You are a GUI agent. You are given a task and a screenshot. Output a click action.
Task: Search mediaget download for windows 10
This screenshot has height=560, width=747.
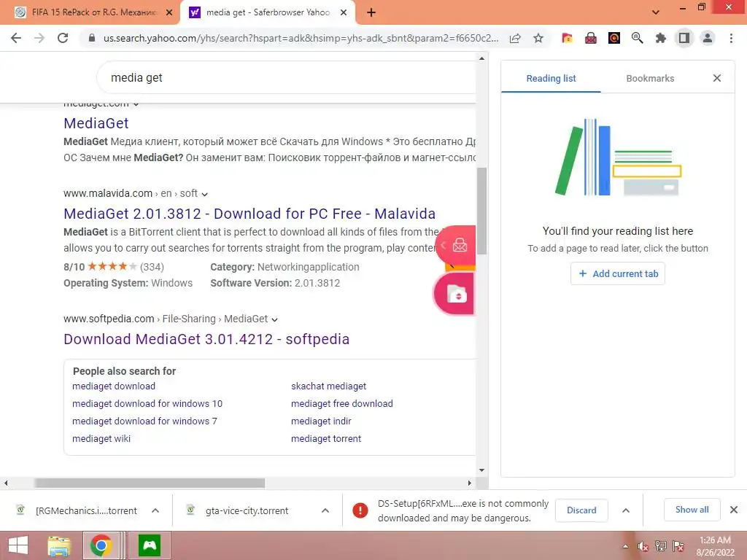coord(147,404)
